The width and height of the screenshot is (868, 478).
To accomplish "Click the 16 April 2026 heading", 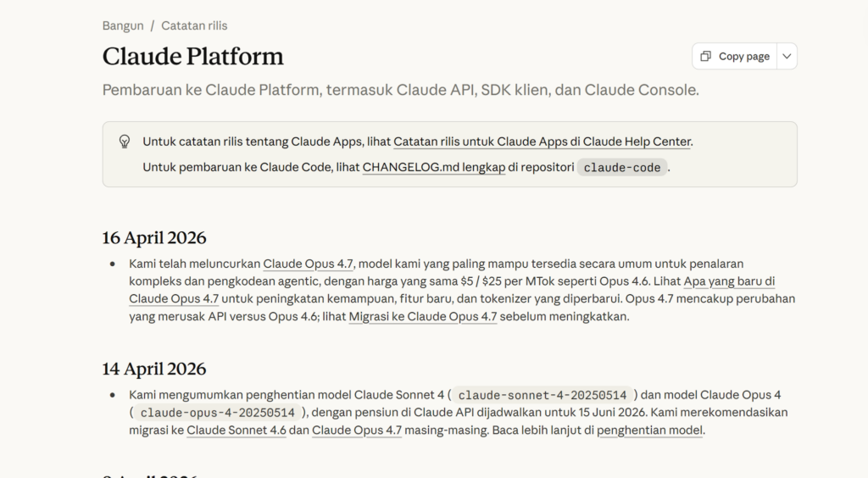I will [154, 238].
